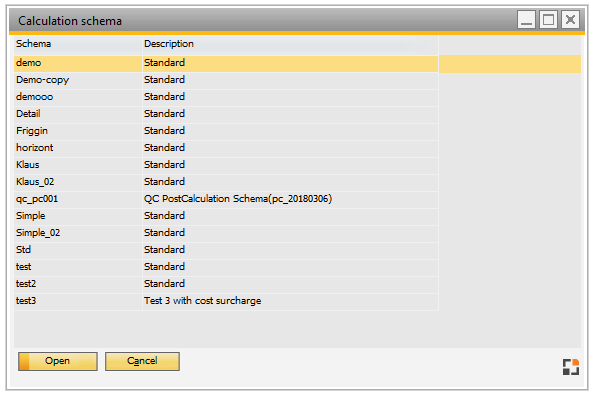Select the Klaus schema row
The width and height of the screenshot is (594, 397).
coord(226,165)
